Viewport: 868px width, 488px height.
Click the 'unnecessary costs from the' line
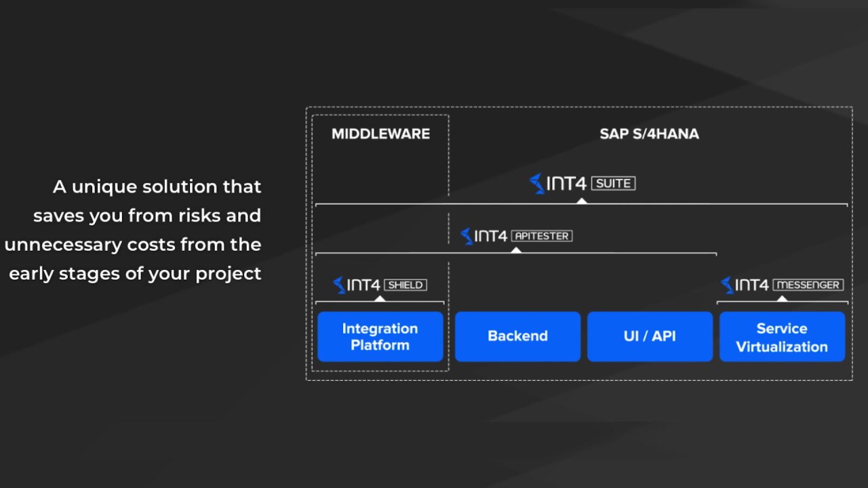tap(133, 245)
